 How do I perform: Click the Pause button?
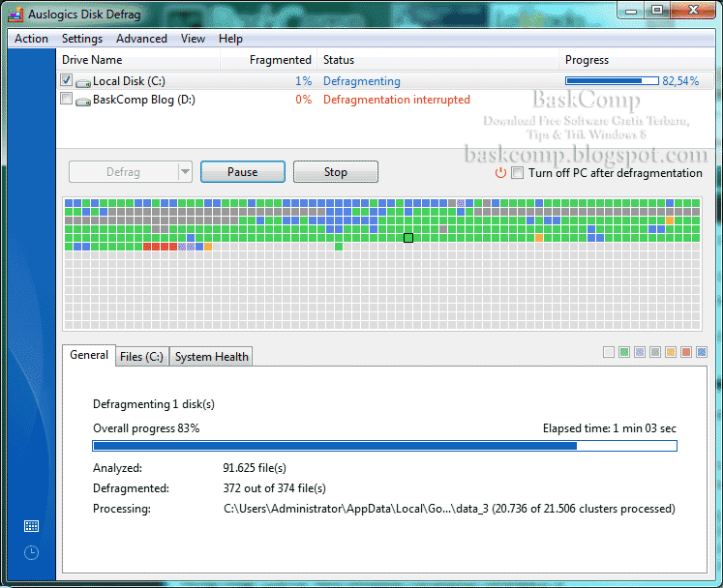coord(243,172)
